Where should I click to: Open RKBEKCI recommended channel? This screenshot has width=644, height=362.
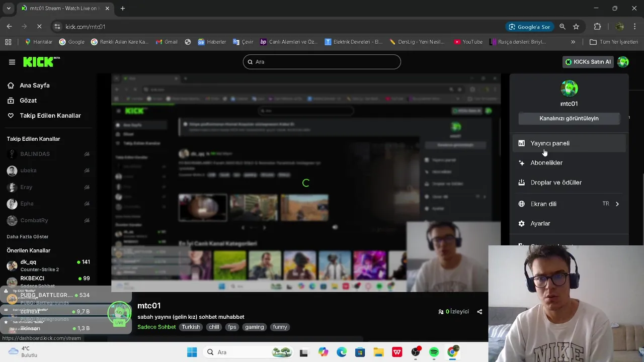point(48,282)
